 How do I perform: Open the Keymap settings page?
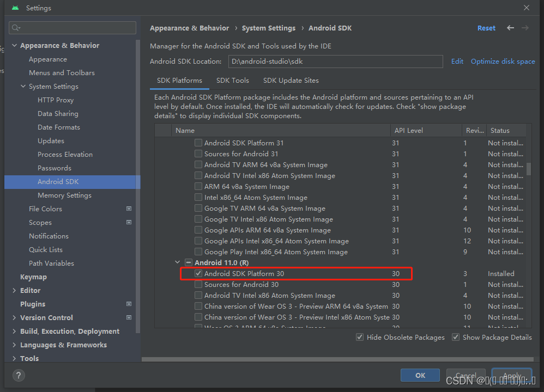[x=33, y=277]
